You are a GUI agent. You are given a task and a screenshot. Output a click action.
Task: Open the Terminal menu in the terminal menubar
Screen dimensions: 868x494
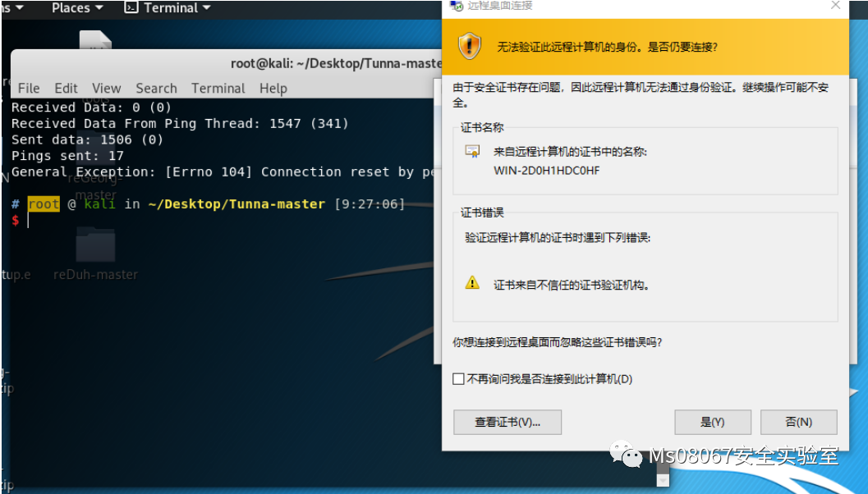coord(218,88)
